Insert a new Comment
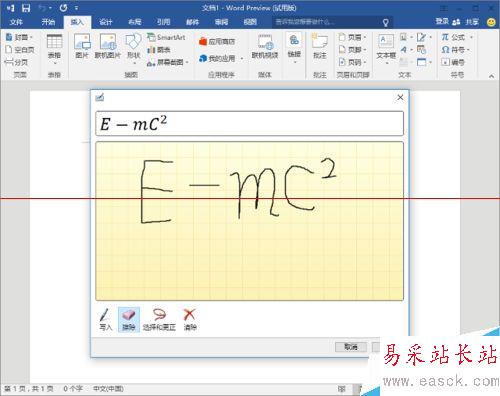Viewport: 500px width, 396px height. coord(320,47)
